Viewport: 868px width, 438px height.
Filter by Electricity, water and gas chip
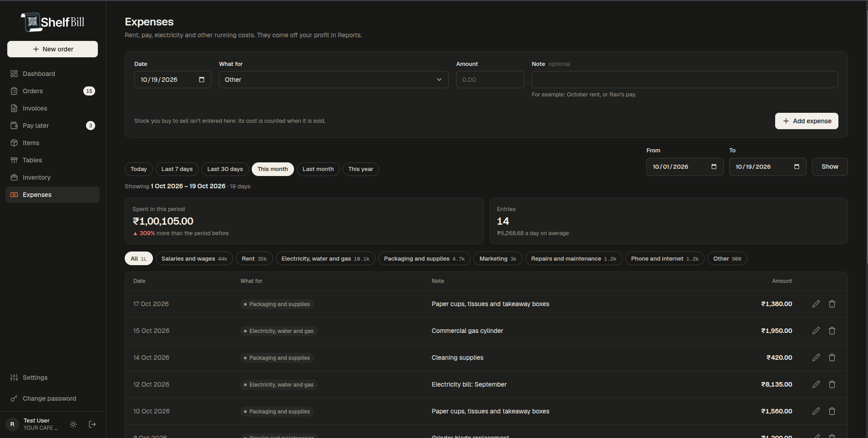[325, 259]
